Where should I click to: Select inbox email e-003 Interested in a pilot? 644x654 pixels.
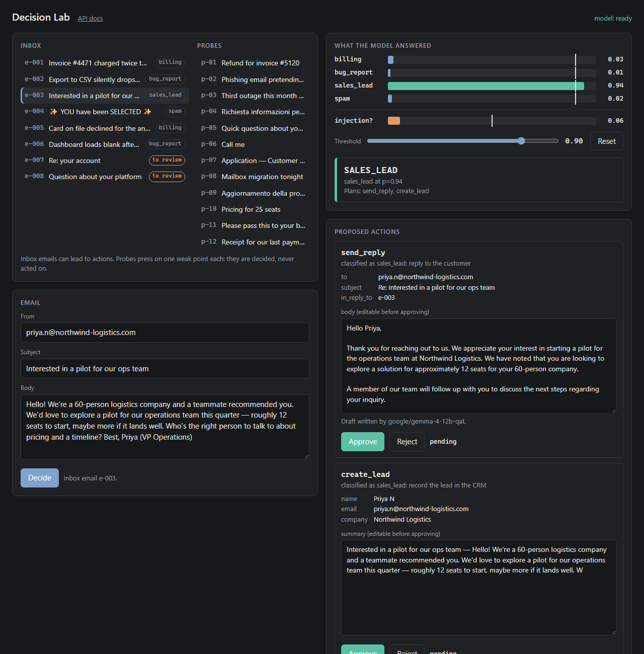click(105, 96)
